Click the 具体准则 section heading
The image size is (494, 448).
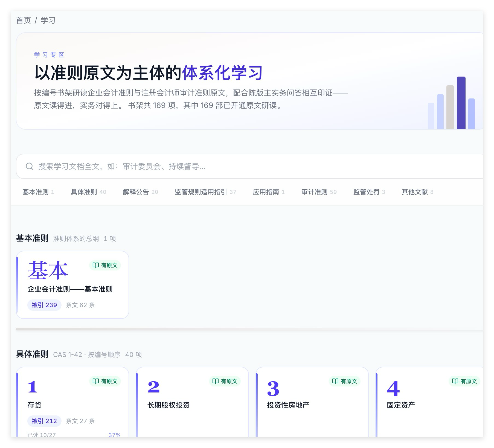point(32,354)
